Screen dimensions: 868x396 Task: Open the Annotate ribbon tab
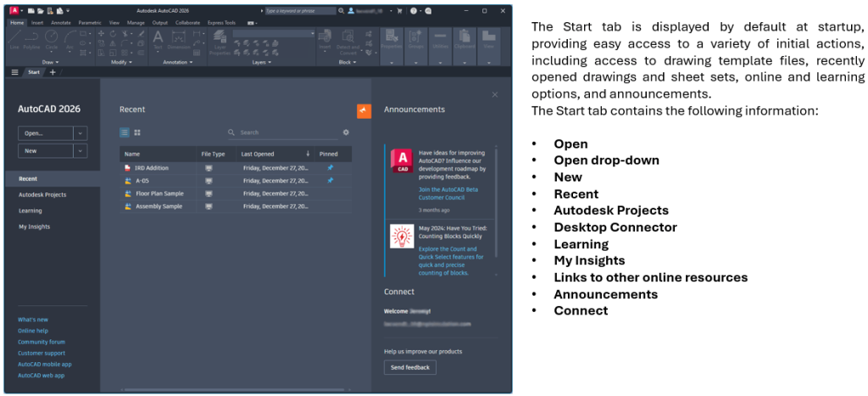tap(62, 23)
